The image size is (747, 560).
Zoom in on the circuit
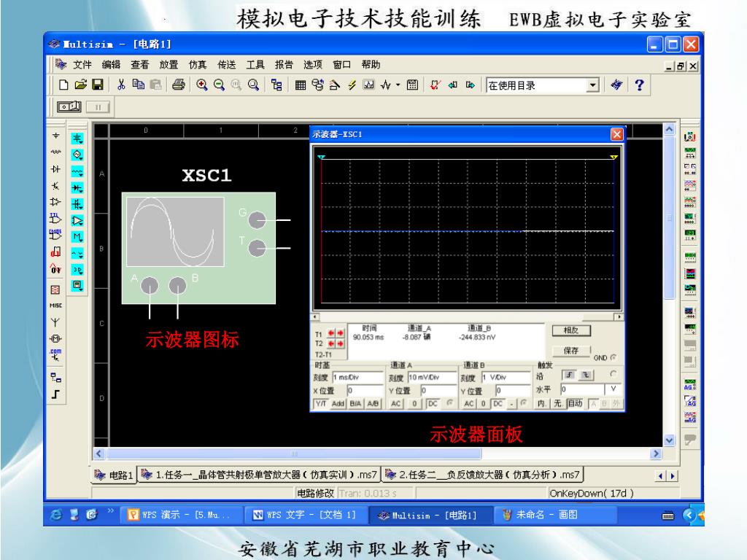tap(201, 85)
